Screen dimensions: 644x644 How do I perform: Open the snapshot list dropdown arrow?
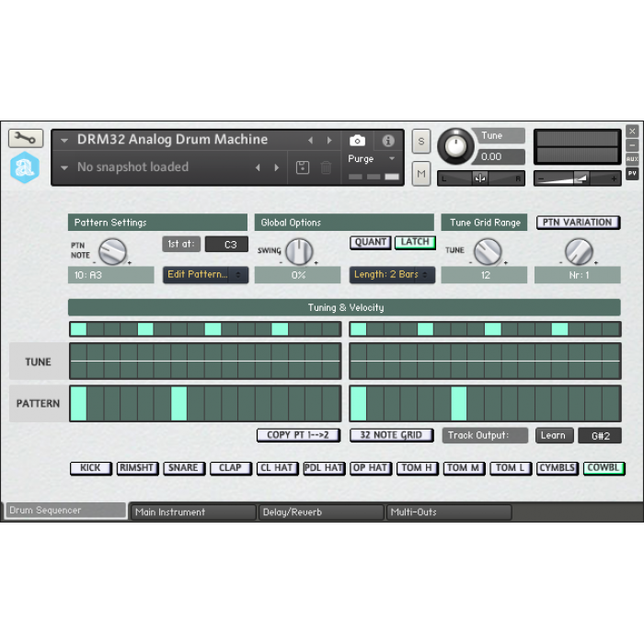point(64,167)
